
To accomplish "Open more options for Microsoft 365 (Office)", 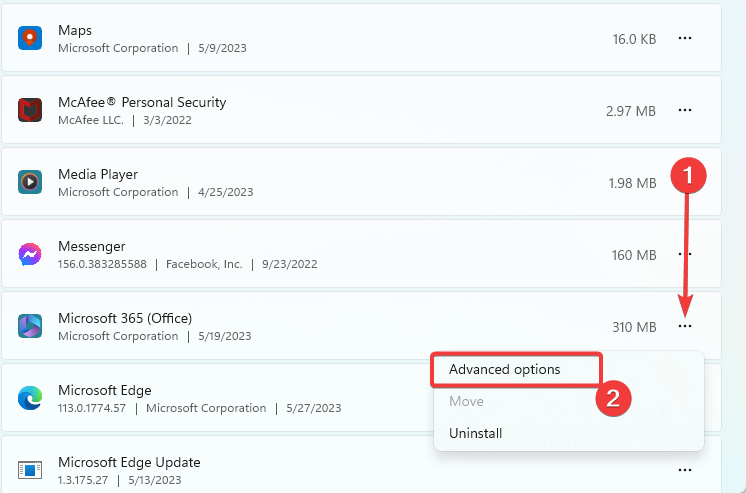I will coord(685,326).
